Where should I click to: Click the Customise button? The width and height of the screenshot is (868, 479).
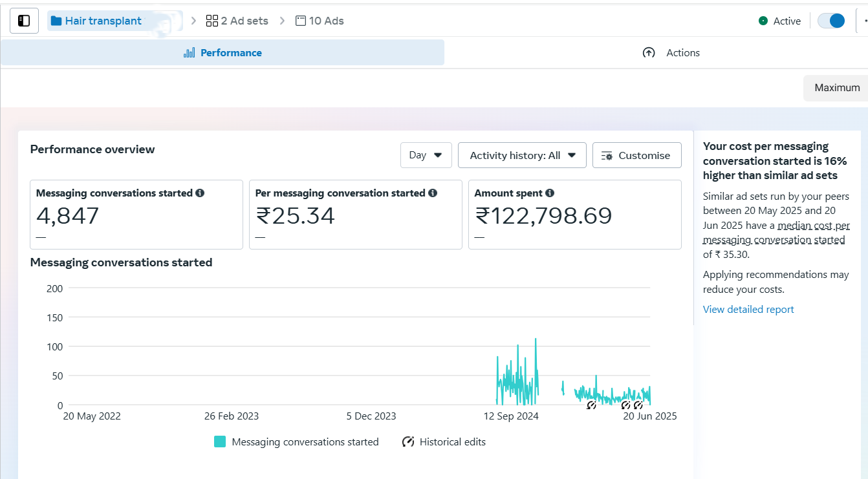(636, 155)
